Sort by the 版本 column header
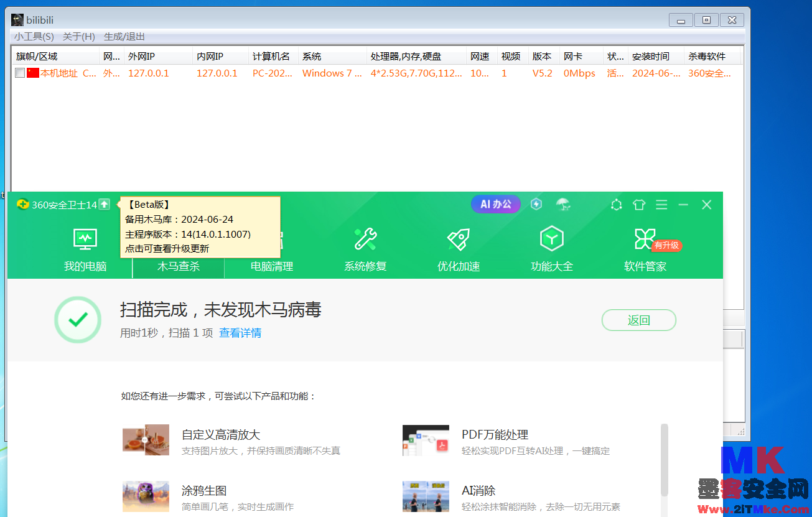This screenshot has height=517, width=812. (544, 57)
